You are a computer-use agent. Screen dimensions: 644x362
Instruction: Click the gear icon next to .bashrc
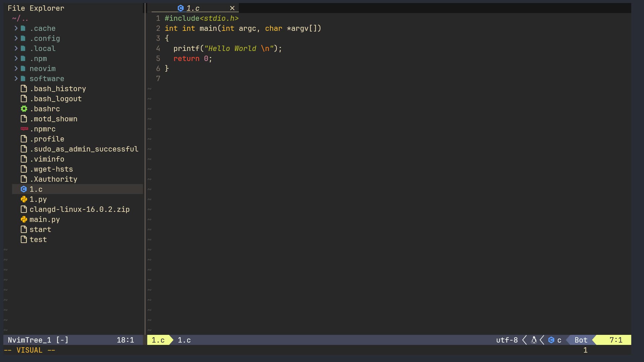click(24, 109)
